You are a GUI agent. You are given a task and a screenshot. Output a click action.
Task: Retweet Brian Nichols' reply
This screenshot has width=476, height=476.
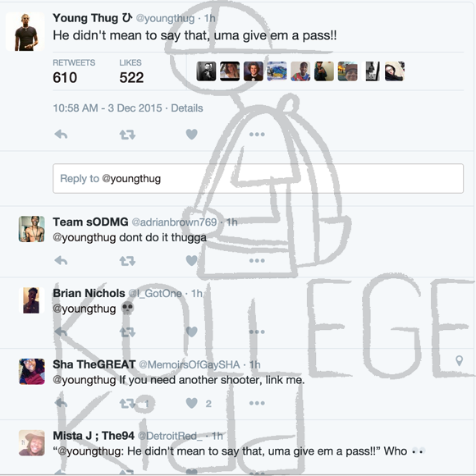(x=127, y=332)
